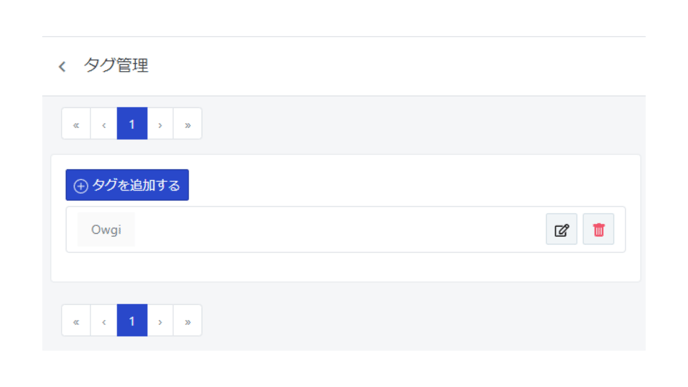The width and height of the screenshot is (688, 387).
Task: Edit the Owgi tag with pencil icon
Action: (561, 229)
